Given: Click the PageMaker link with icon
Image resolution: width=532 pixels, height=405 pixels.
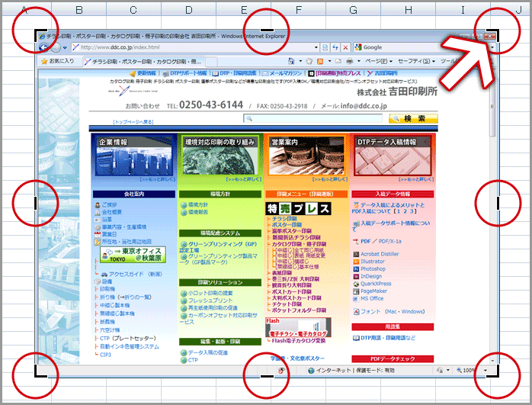Looking at the screenshot, I should tap(370, 291).
